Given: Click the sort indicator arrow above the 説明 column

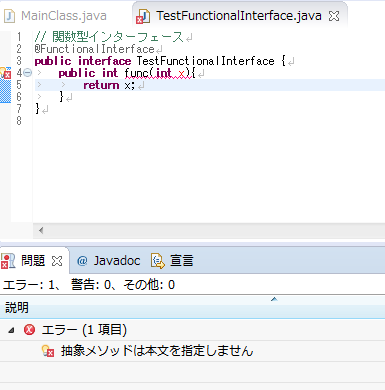Looking at the screenshot, I should pos(274,299).
